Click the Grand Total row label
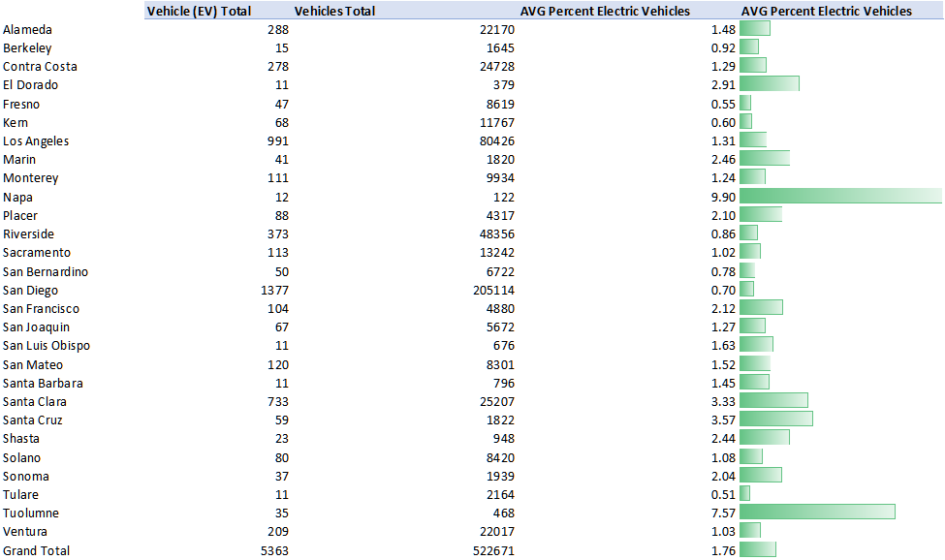This screenshot has height=560, width=945. pos(36,550)
